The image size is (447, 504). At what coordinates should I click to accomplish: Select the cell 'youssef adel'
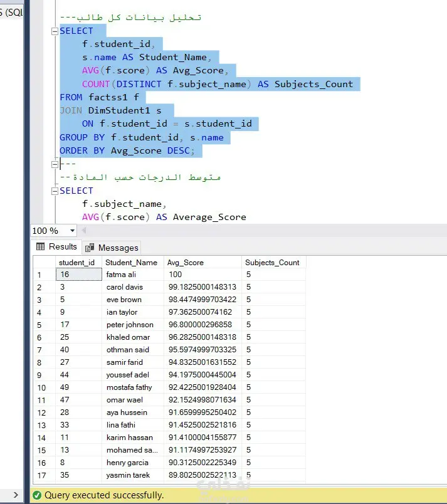tap(133, 375)
